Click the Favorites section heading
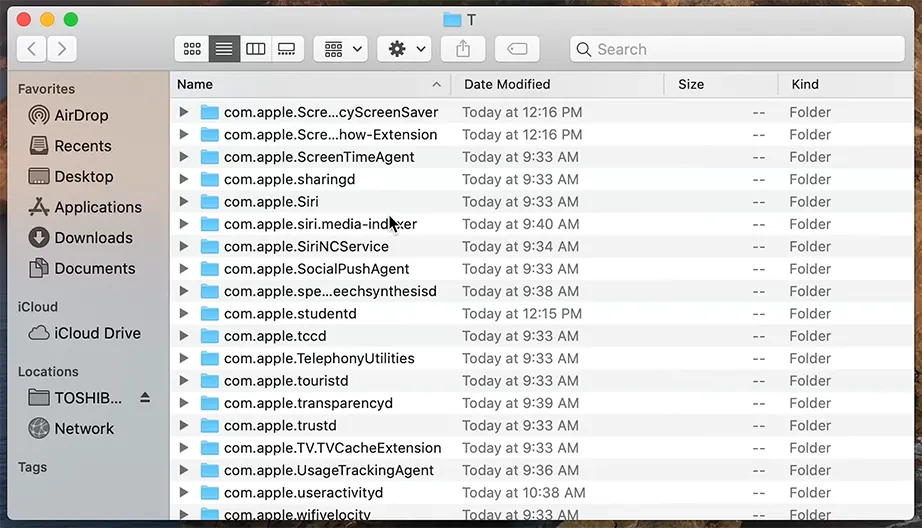Screen dimensions: 922x528 tap(46, 89)
